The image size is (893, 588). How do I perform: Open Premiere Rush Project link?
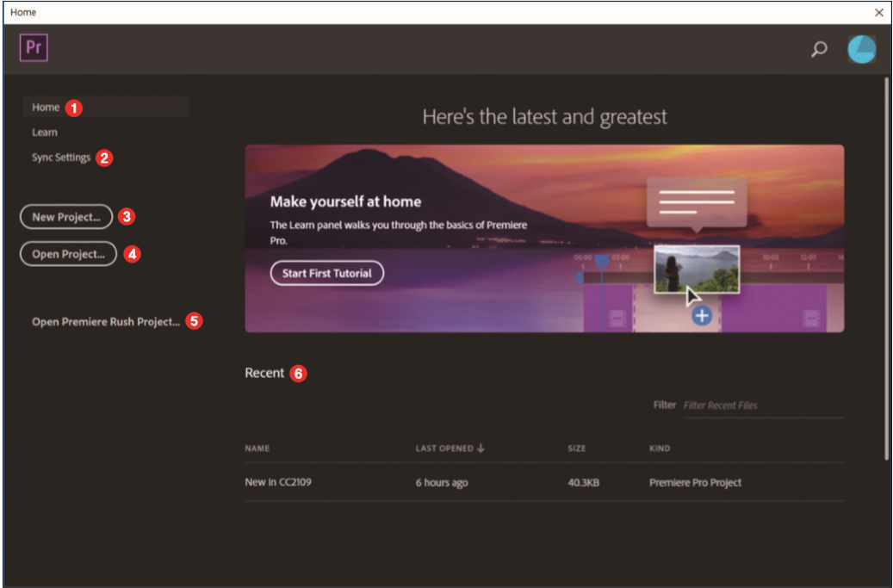point(106,322)
